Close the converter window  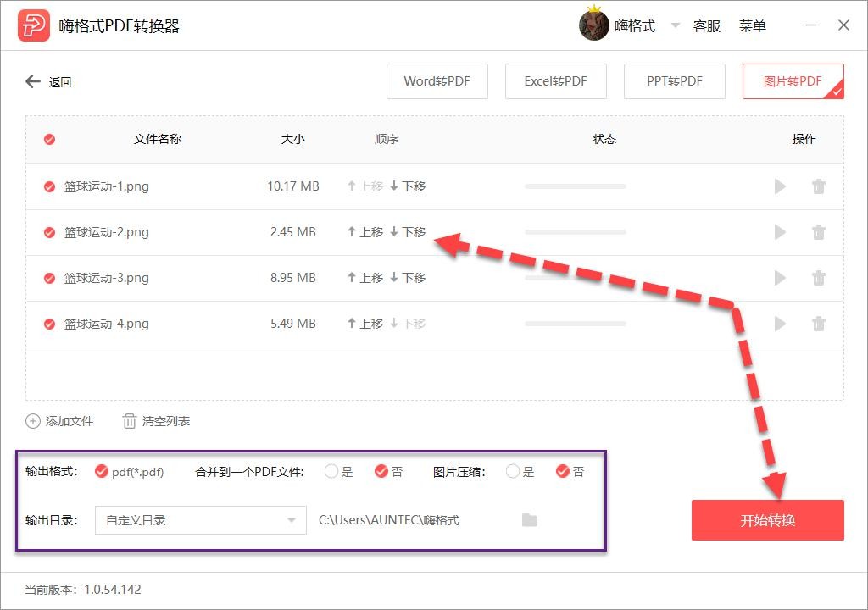(843, 25)
